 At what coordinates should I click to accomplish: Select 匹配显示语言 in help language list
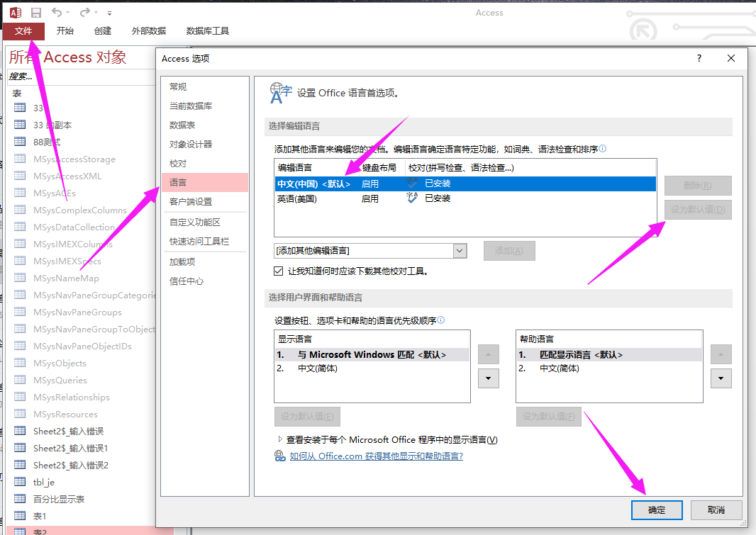tap(609, 355)
